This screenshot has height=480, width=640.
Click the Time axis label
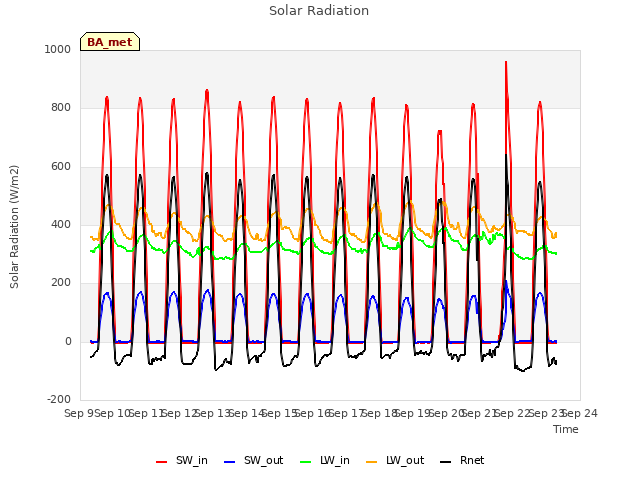tap(566, 429)
